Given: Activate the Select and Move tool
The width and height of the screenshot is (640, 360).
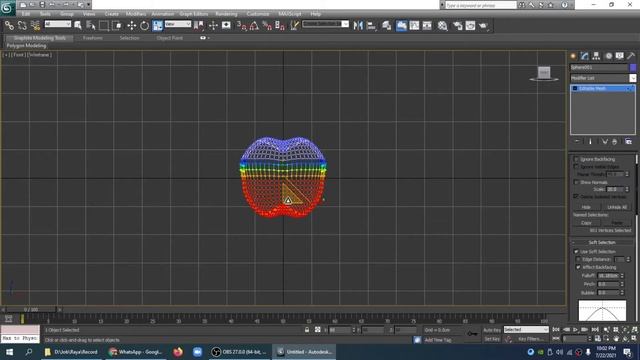Looking at the screenshot, I should (x=131, y=26).
